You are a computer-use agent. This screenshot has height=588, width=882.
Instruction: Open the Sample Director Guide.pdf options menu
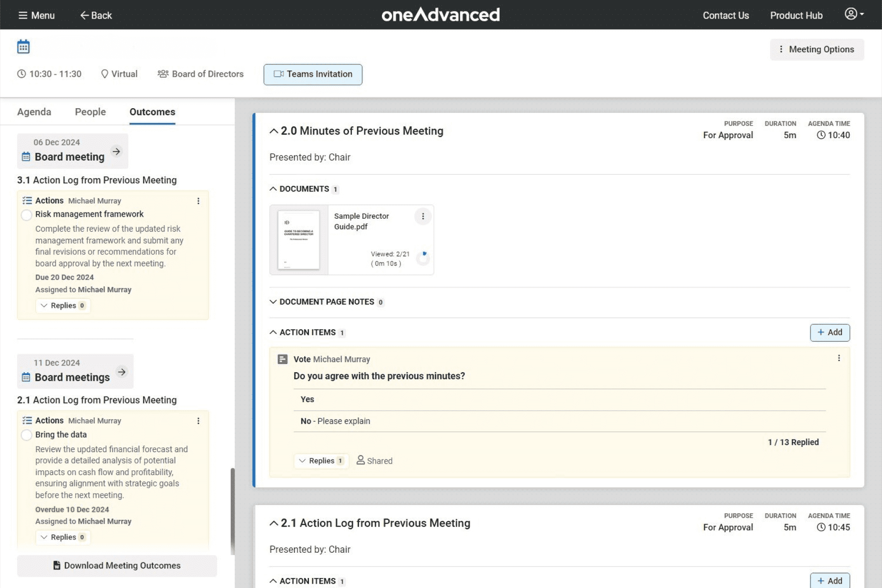[422, 216]
